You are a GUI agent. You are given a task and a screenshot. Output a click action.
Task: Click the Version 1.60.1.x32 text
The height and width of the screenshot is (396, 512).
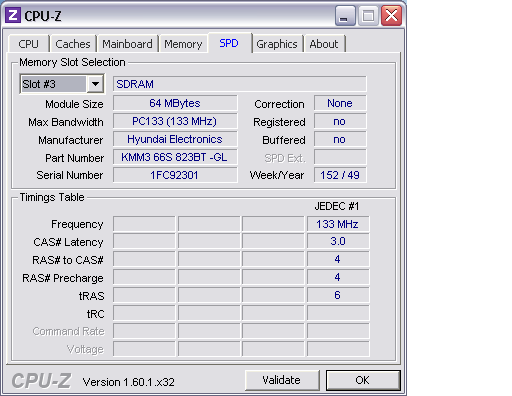[129, 382]
